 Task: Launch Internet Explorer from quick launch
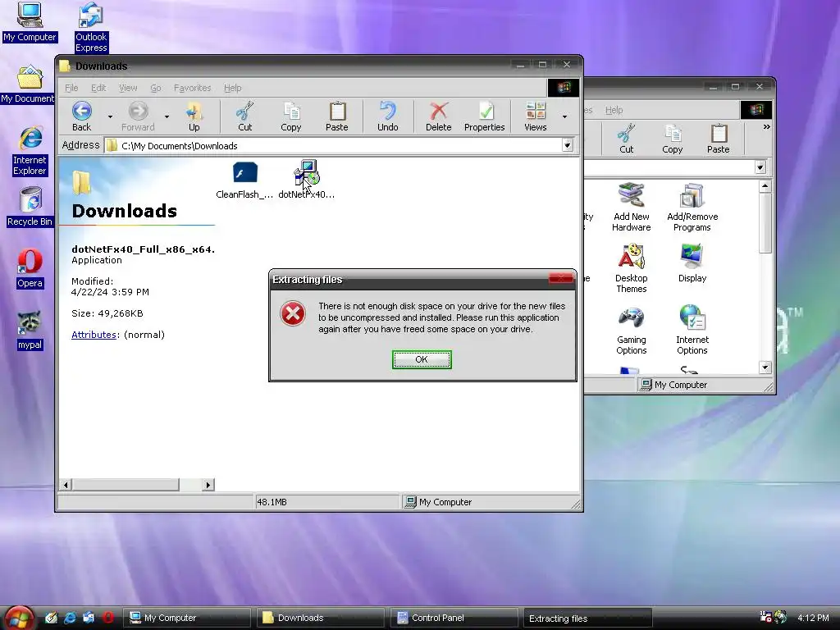pyautogui.click(x=70, y=618)
